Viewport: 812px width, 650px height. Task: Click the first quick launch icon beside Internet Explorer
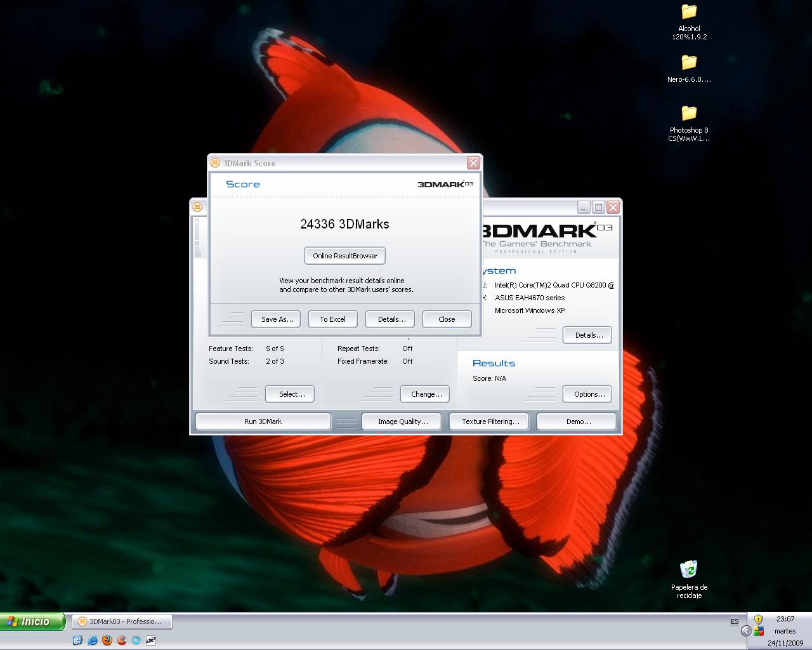tap(77, 640)
